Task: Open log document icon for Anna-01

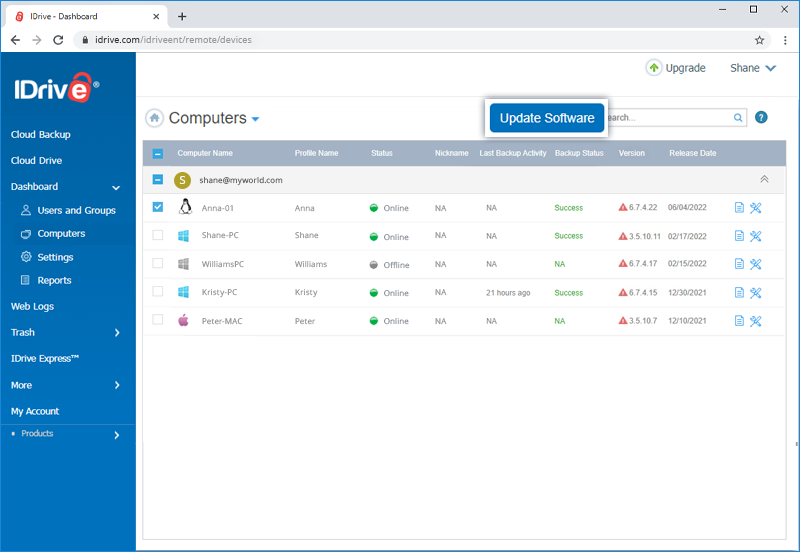Action: tap(739, 208)
